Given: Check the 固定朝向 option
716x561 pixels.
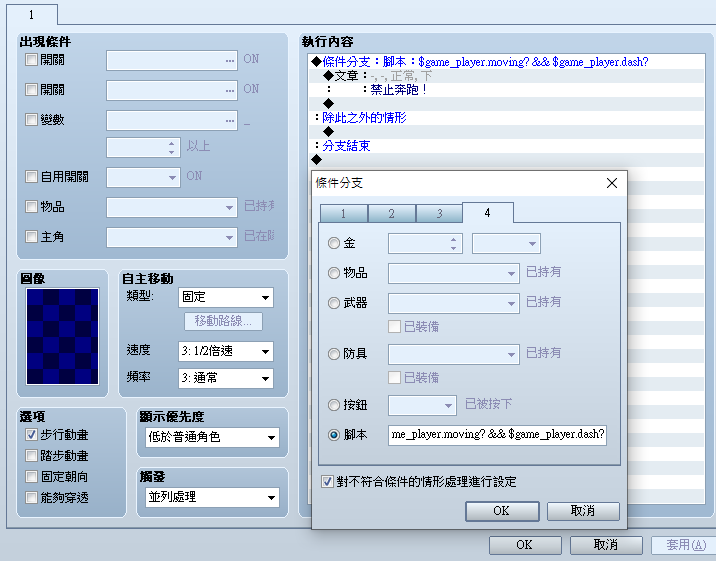Looking at the screenshot, I should [31, 477].
